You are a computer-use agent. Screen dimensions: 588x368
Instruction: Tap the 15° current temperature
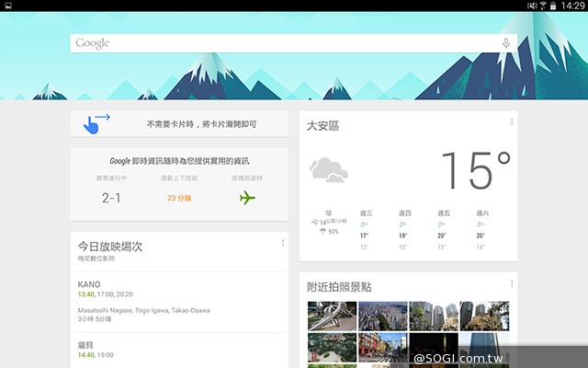(476, 170)
